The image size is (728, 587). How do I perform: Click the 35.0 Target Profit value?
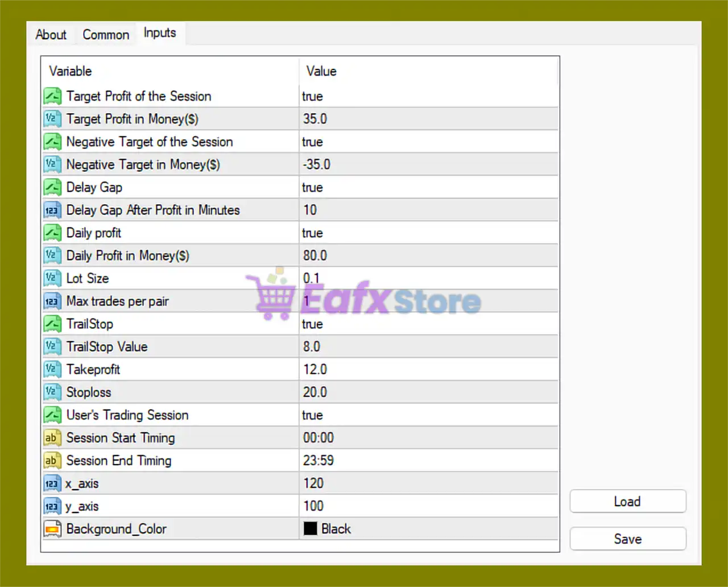[x=315, y=119]
